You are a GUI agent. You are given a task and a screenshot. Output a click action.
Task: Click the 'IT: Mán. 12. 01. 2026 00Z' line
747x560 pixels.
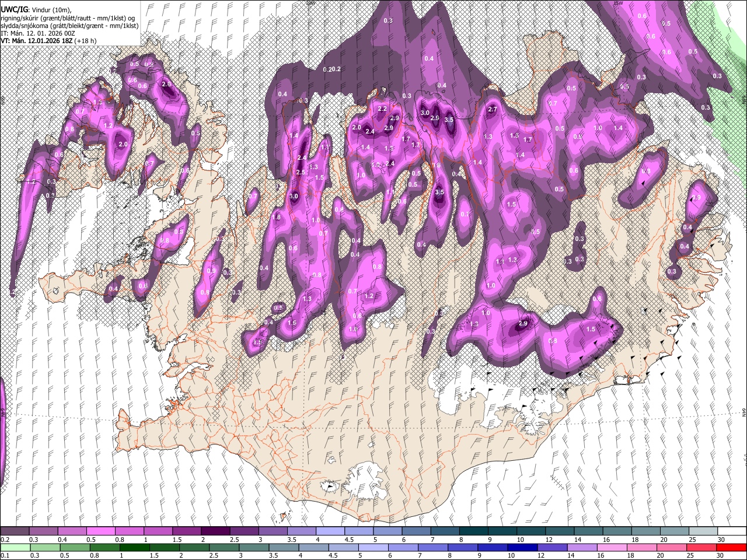pos(37,33)
